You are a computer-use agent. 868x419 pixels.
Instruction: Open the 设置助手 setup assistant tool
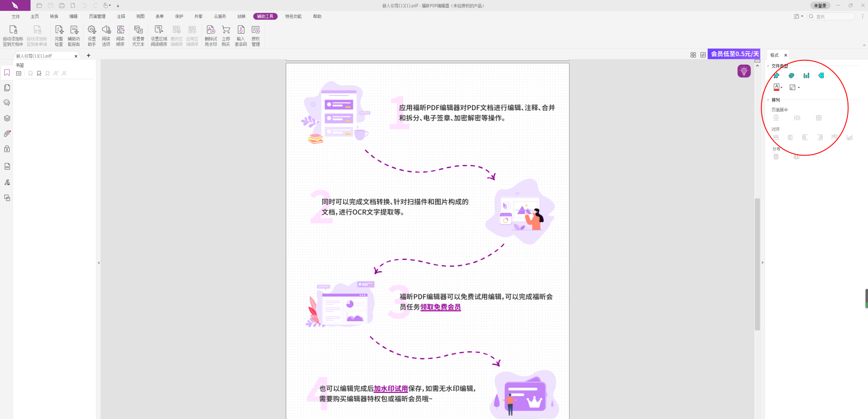click(x=92, y=35)
